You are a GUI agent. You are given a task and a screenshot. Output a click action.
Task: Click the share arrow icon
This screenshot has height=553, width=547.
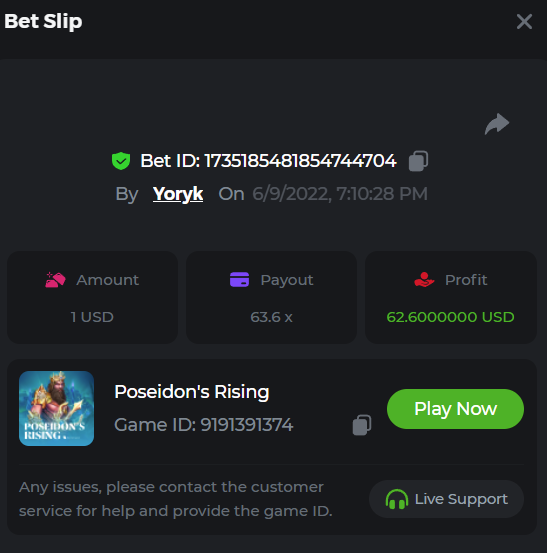tap(497, 124)
